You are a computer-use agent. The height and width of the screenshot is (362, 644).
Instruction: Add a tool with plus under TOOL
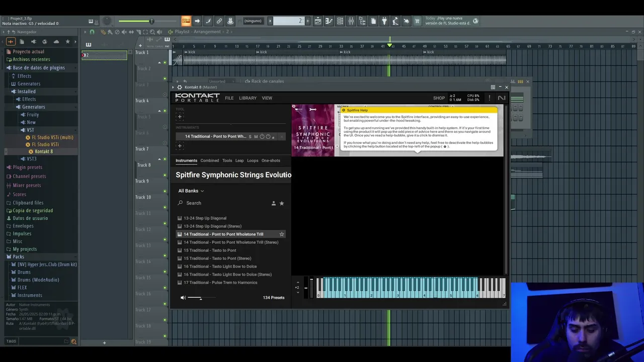point(180,117)
